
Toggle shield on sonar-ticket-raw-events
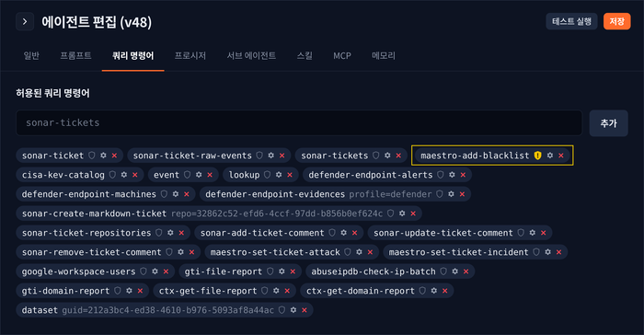259,156
